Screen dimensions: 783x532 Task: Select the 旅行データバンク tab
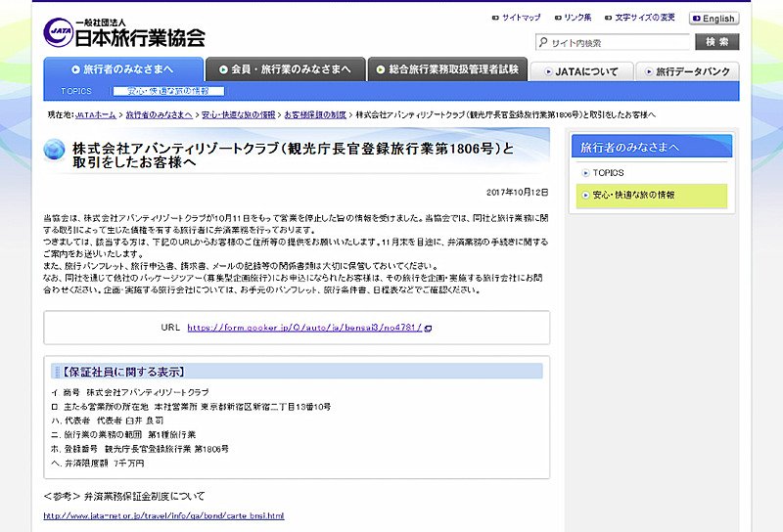click(x=687, y=71)
